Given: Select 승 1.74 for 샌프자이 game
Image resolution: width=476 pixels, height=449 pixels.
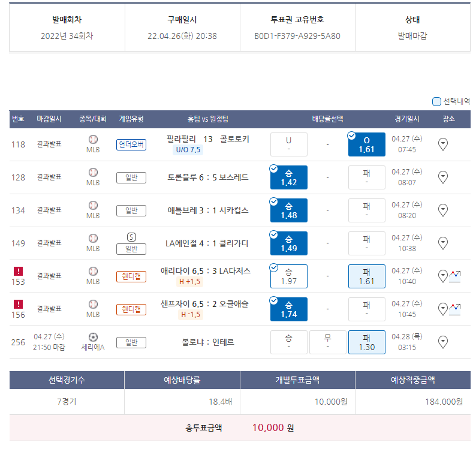Looking at the screenshot, I should pos(289,309).
